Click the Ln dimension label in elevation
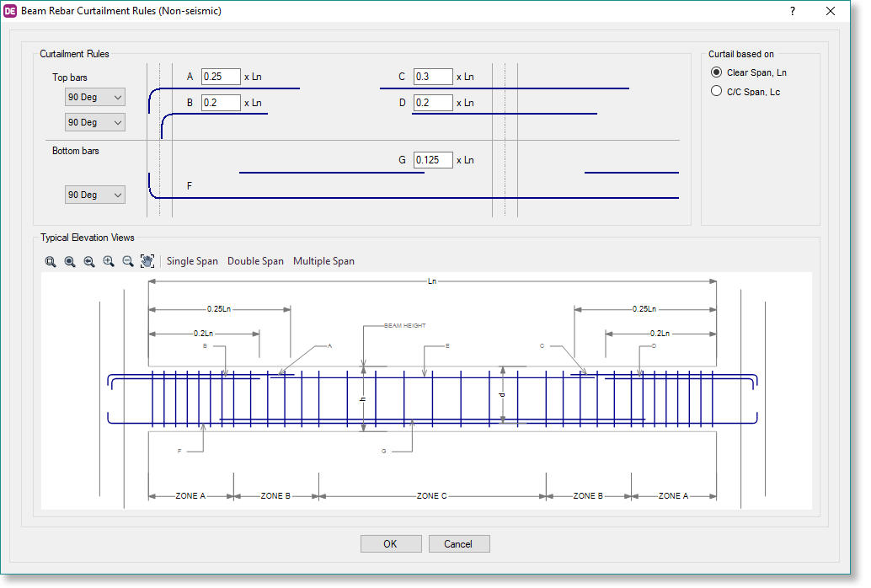 pyautogui.click(x=432, y=281)
